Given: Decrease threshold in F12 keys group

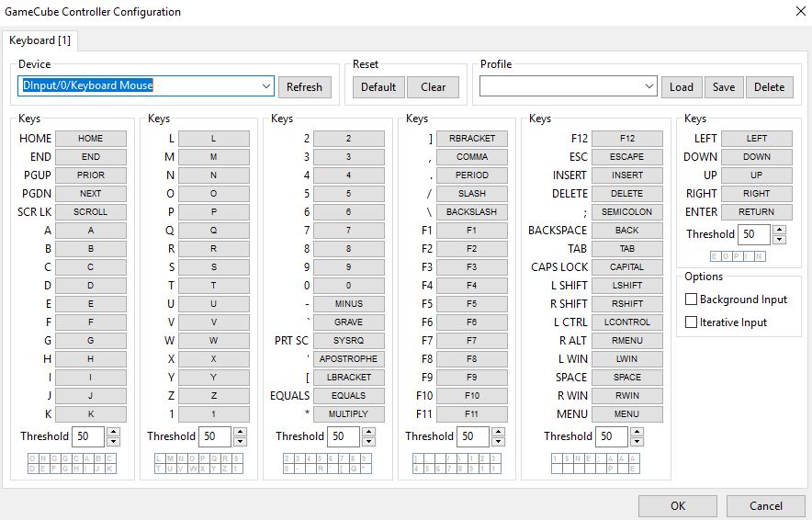Looking at the screenshot, I should 637,442.
